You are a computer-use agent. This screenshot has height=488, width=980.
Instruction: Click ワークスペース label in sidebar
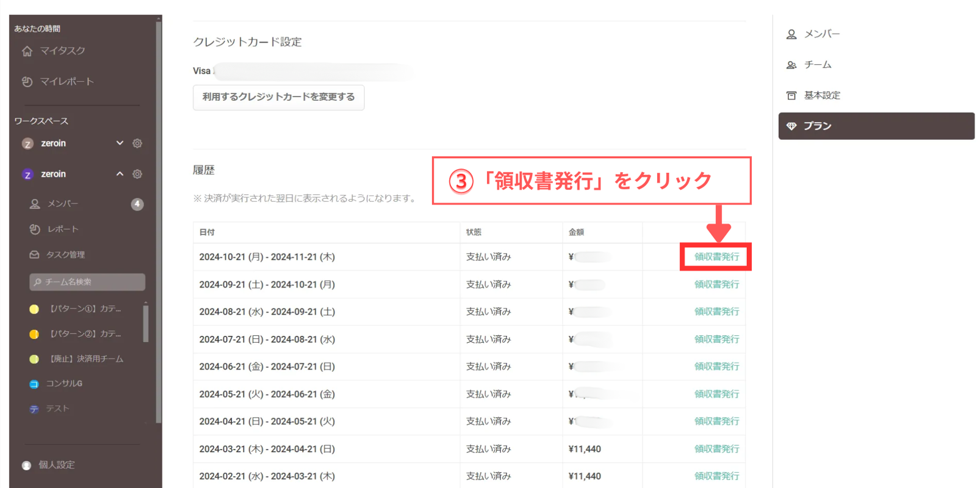(x=41, y=121)
